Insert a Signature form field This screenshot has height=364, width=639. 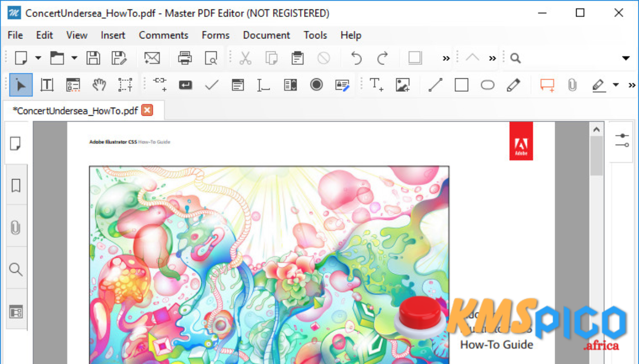point(342,85)
